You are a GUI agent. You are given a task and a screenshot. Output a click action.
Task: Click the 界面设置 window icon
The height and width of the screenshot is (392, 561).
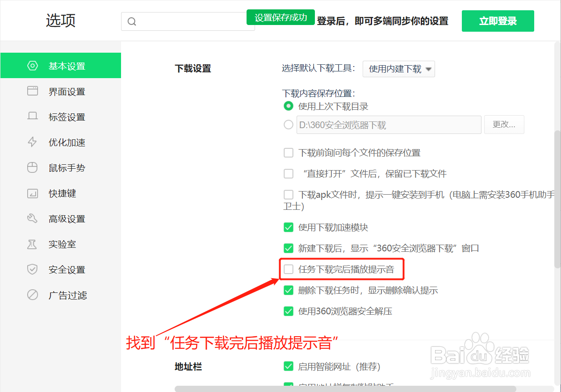tap(33, 92)
